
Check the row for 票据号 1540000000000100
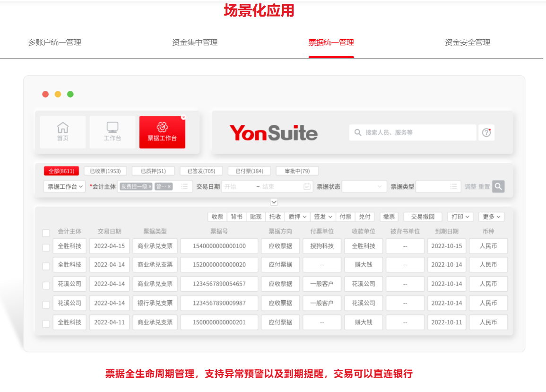[46, 247]
